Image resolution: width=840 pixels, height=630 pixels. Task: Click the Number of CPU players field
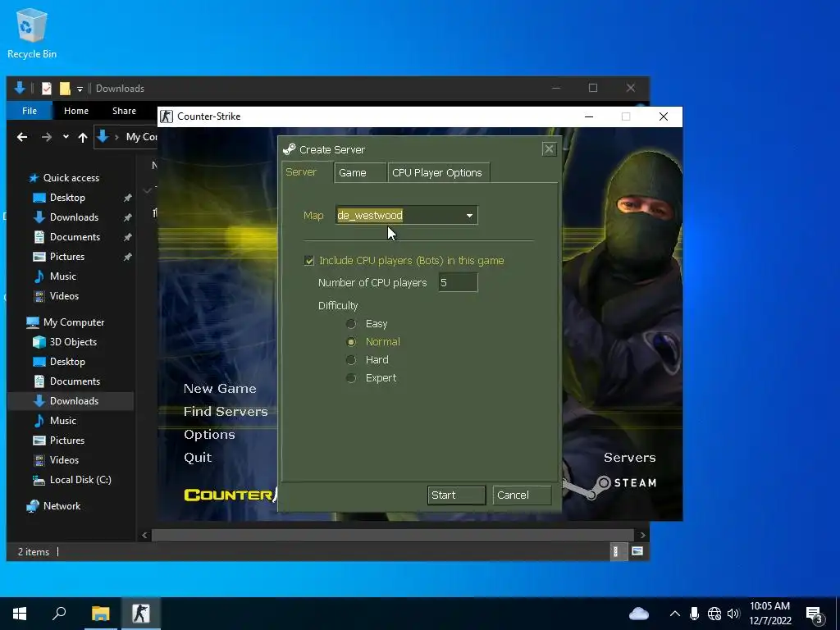(458, 282)
